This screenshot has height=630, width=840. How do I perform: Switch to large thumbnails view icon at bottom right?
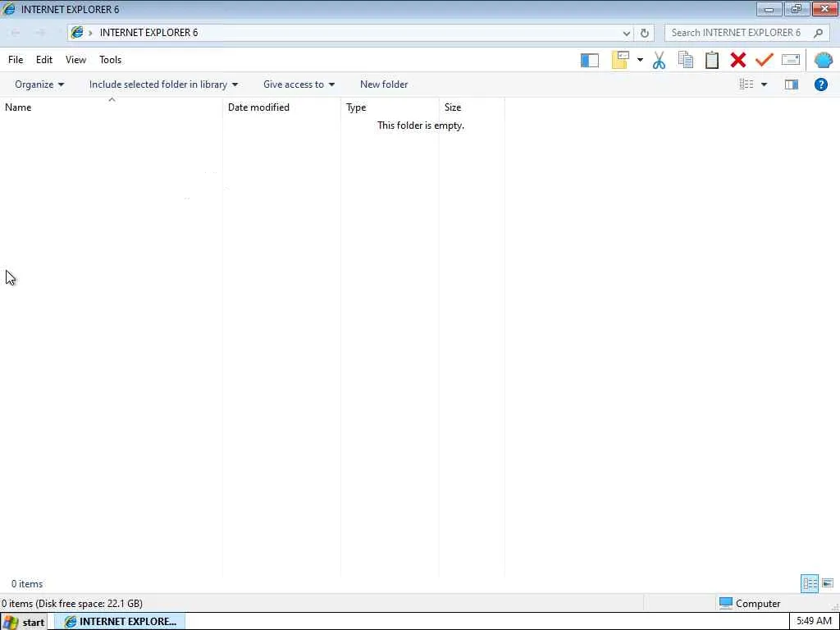828,583
